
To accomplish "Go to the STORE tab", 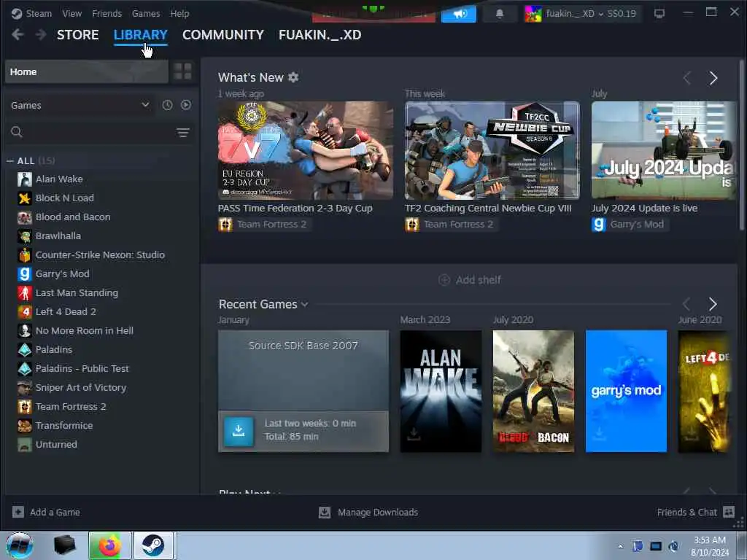I will point(77,35).
